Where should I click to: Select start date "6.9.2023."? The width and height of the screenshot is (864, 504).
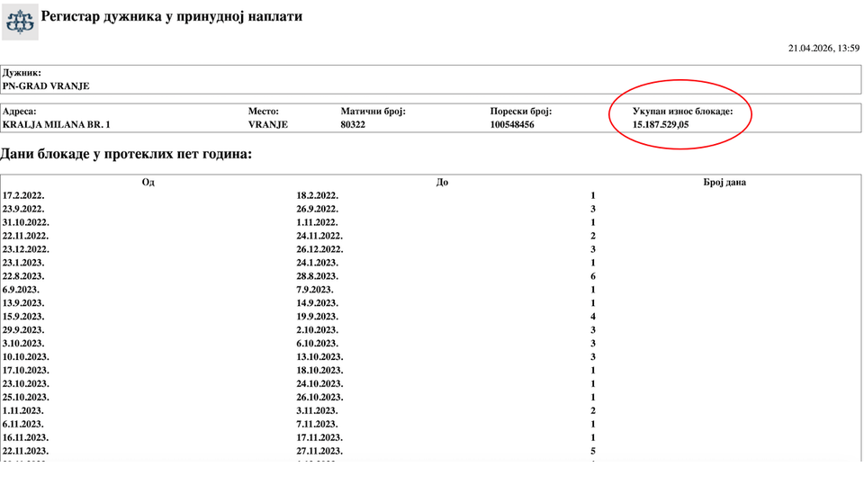pos(22,290)
